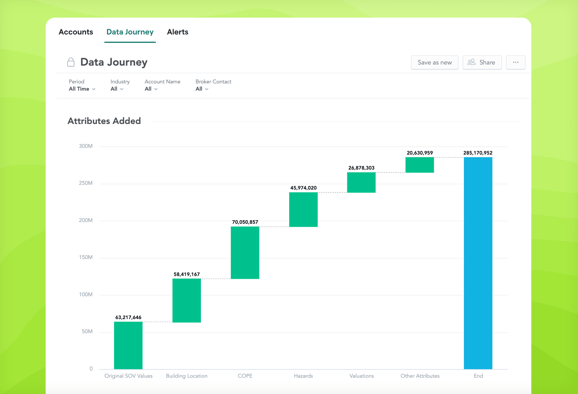Image resolution: width=578 pixels, height=394 pixels.
Task: Click the Data Journey page title
Action: pyautogui.click(x=114, y=62)
